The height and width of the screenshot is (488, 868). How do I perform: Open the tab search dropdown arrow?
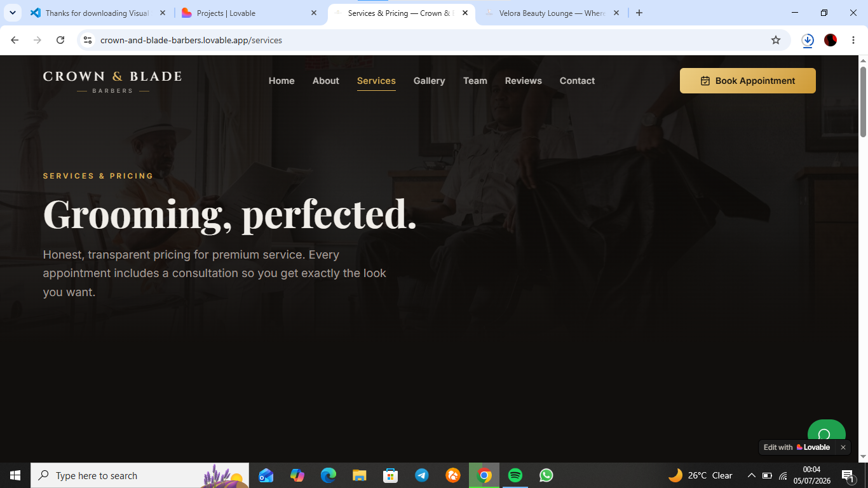(x=12, y=13)
